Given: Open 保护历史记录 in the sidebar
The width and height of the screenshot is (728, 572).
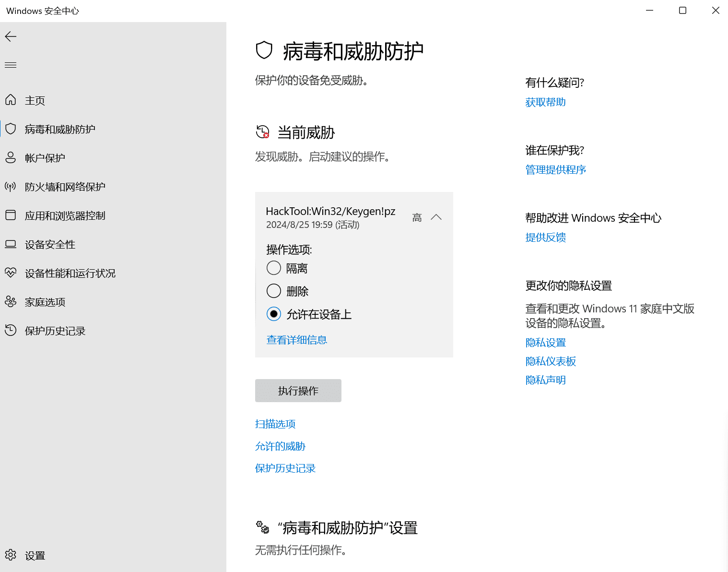Looking at the screenshot, I should pyautogui.click(x=55, y=331).
